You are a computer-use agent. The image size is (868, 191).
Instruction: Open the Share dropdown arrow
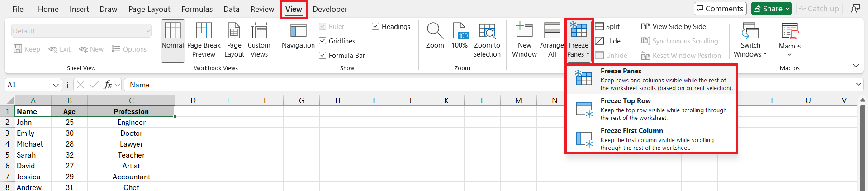pos(787,9)
